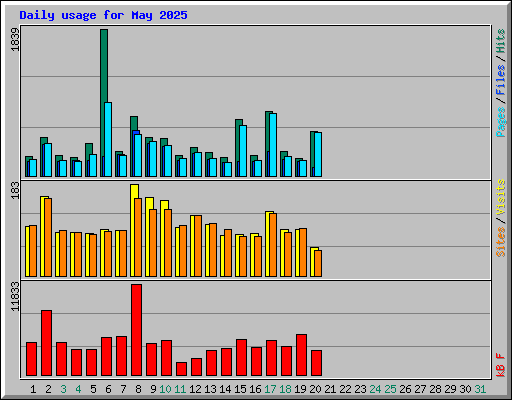Click day label 6 on the x-axis
512x400 pixels.
coord(108,389)
